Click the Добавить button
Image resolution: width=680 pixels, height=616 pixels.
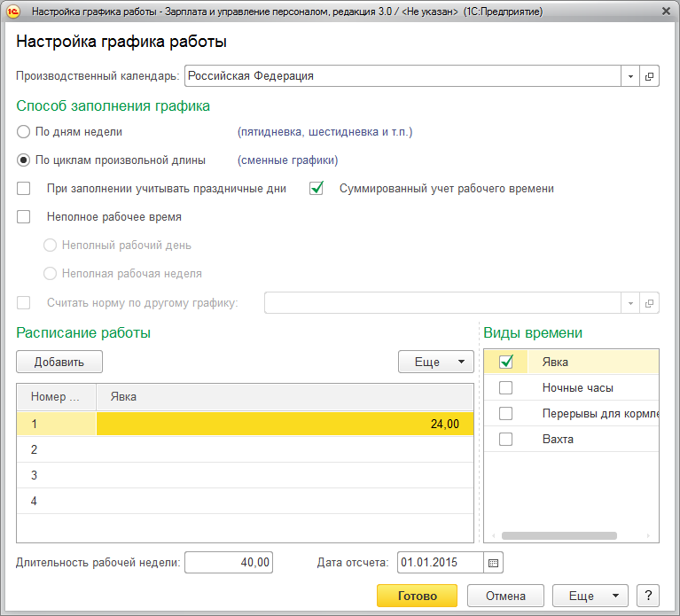coord(59,362)
